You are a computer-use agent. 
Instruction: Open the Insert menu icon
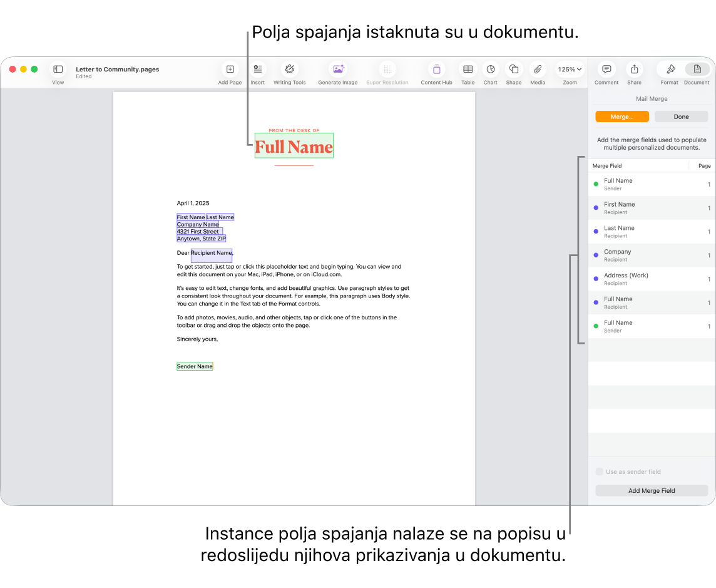257,70
